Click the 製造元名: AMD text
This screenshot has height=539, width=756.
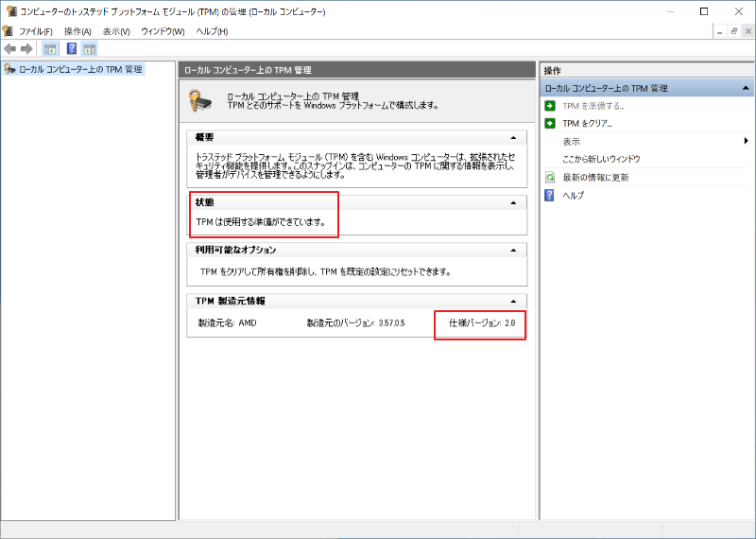[227, 322]
